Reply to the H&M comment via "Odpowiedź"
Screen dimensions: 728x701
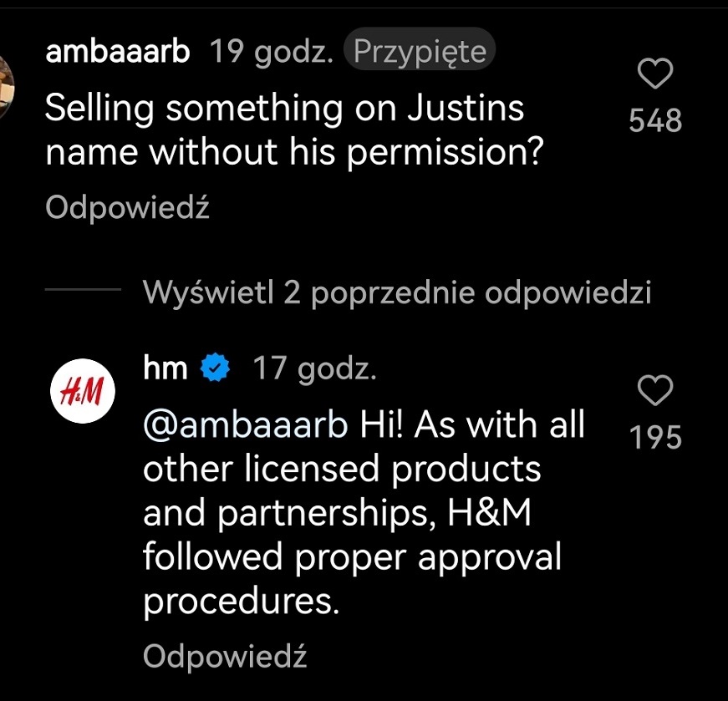click(225, 656)
